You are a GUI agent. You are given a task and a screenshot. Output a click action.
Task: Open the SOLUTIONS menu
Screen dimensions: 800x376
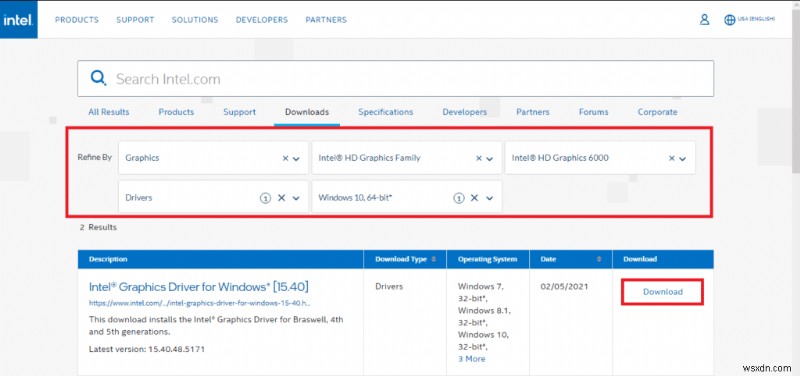(x=195, y=20)
